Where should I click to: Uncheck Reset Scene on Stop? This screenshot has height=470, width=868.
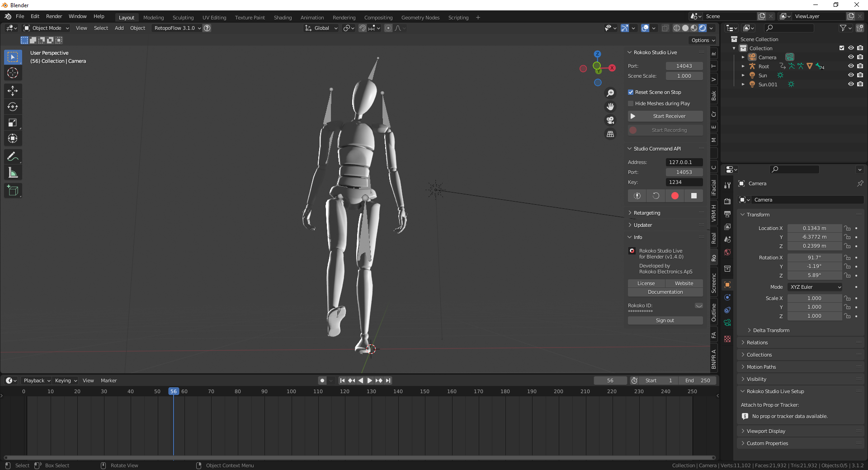(x=631, y=92)
